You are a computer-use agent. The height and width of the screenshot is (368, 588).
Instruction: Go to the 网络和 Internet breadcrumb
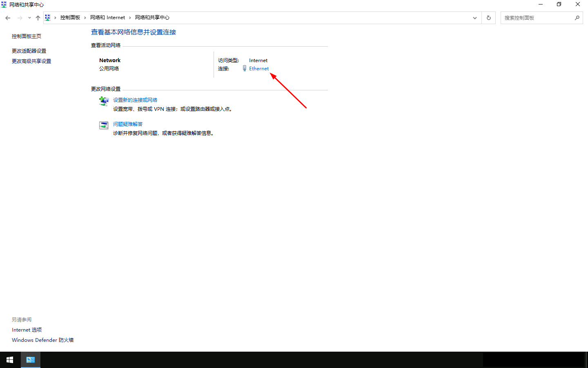pyautogui.click(x=107, y=18)
